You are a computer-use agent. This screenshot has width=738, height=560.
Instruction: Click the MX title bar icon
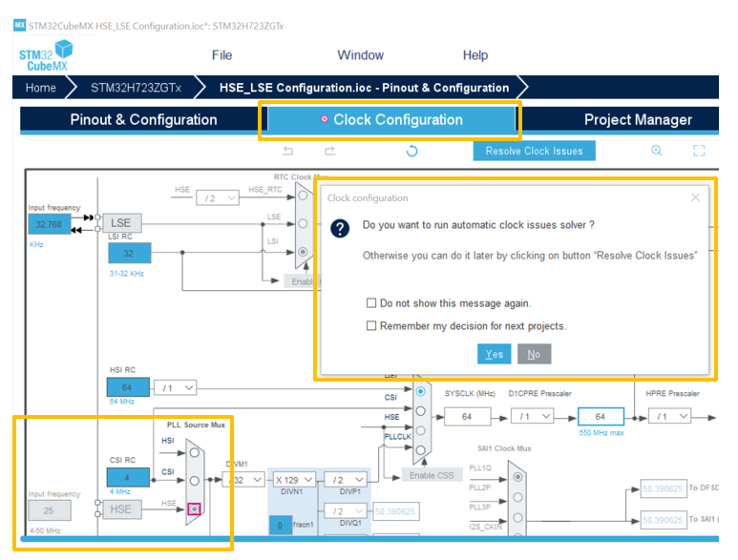coord(20,25)
